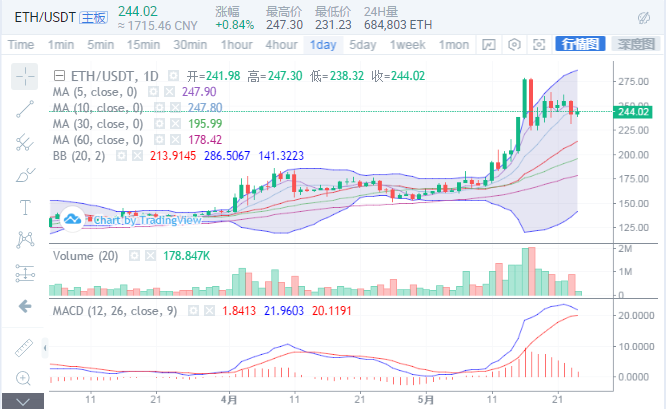Open the Chart by TradingView link
Image resolution: width=666 pixels, height=409 pixels.
pyautogui.click(x=147, y=220)
